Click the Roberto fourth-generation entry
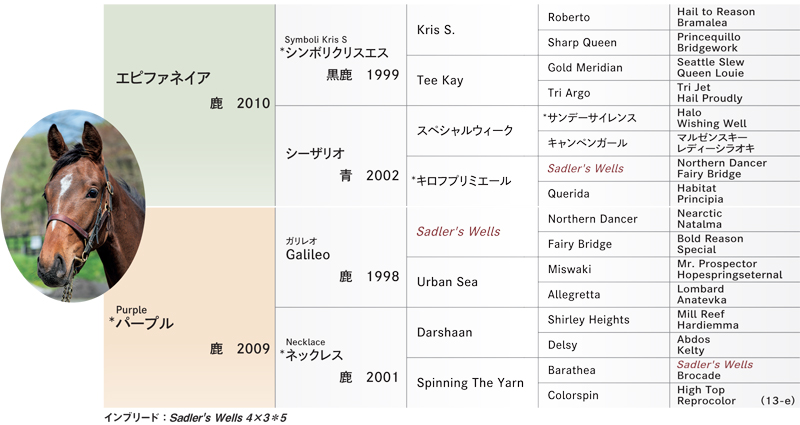The width and height of the screenshot is (800, 425). coord(568,17)
